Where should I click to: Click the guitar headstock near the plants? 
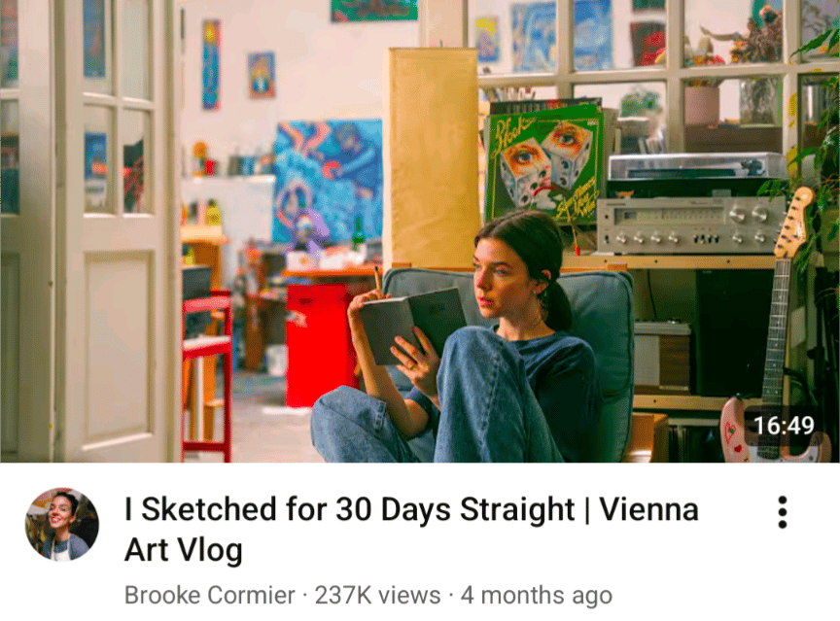tap(796, 223)
